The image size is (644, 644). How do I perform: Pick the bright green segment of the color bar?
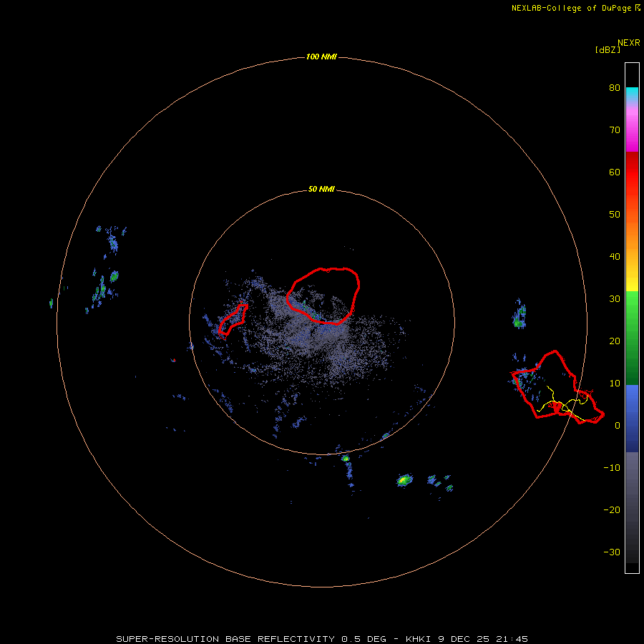click(632, 306)
